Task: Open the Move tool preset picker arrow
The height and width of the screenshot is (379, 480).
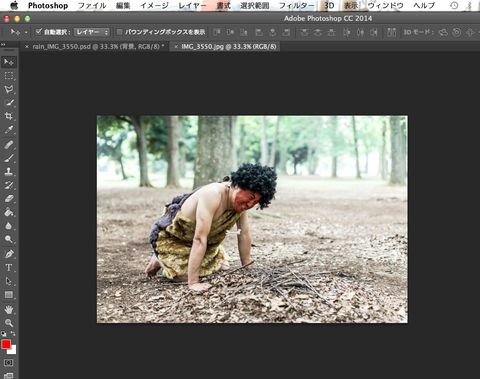Action: (x=26, y=32)
